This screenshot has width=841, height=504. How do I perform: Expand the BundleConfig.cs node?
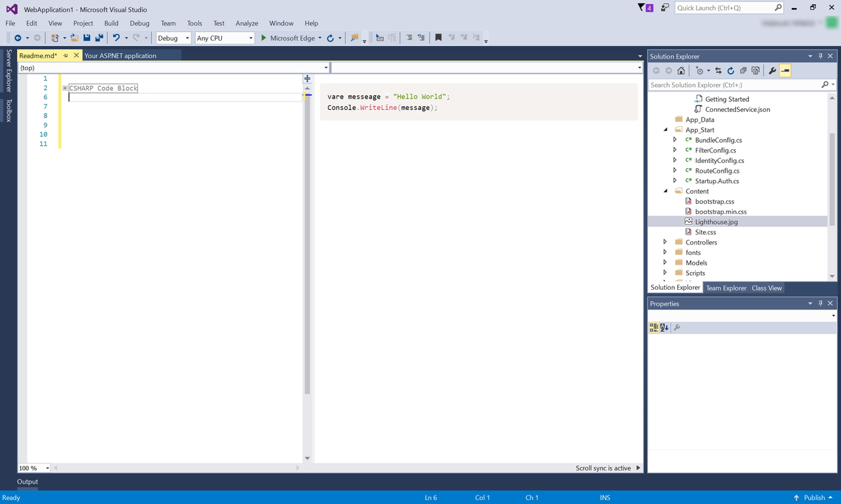[675, 140]
